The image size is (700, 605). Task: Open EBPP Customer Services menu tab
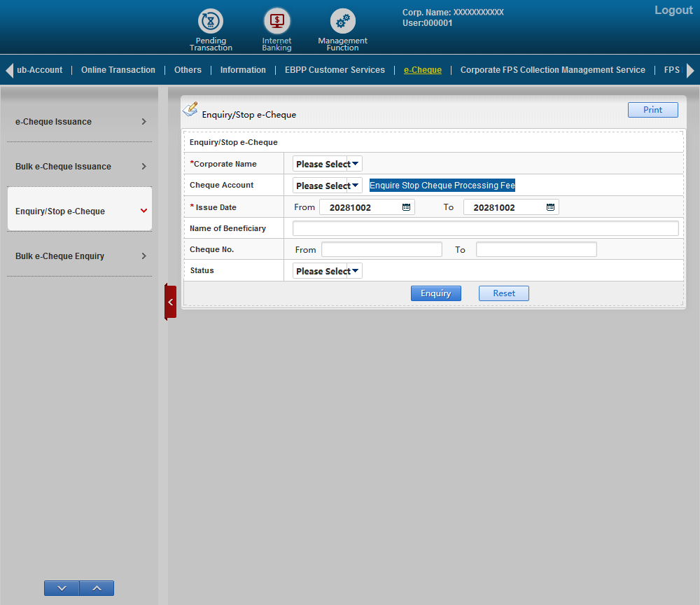(335, 70)
